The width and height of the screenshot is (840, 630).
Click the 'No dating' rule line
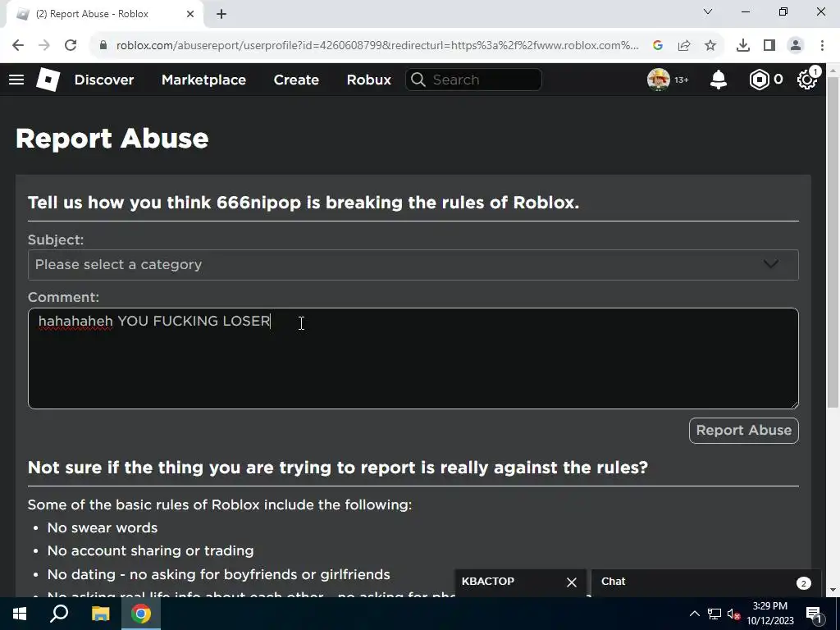pyautogui.click(x=218, y=574)
